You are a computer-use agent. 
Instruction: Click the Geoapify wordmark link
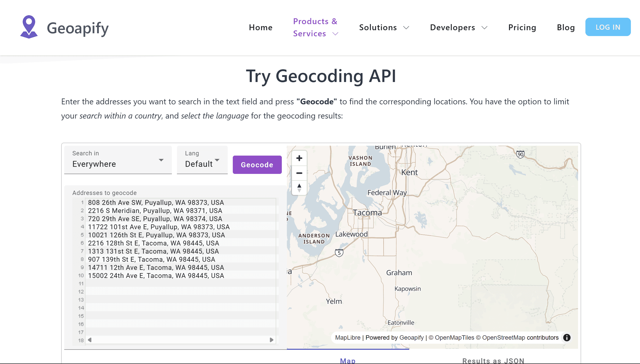(x=78, y=28)
